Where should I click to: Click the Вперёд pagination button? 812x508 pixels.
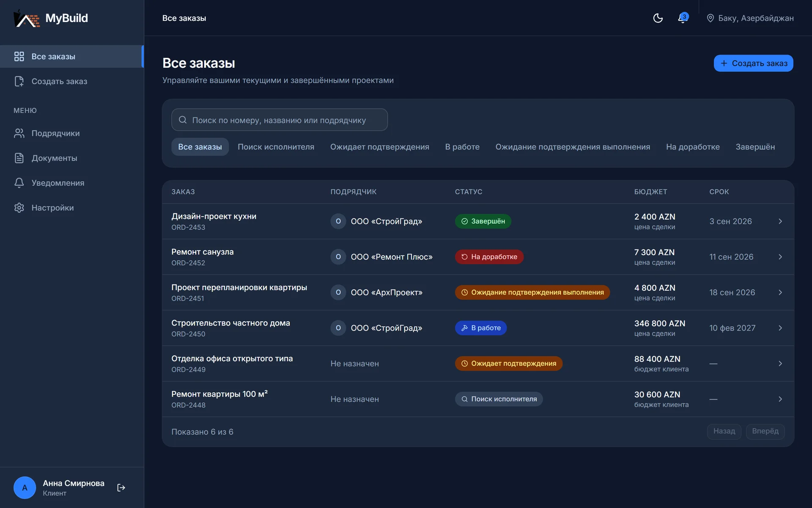(x=765, y=431)
